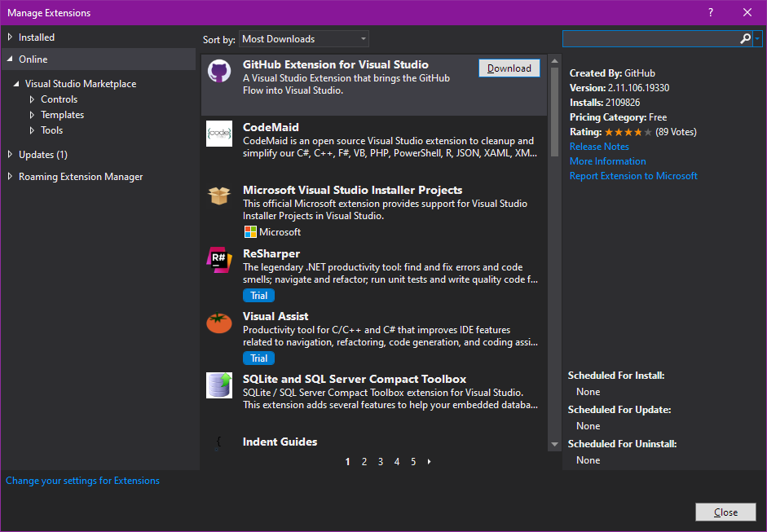
Task: Click the star rating in details pane
Action: point(628,132)
